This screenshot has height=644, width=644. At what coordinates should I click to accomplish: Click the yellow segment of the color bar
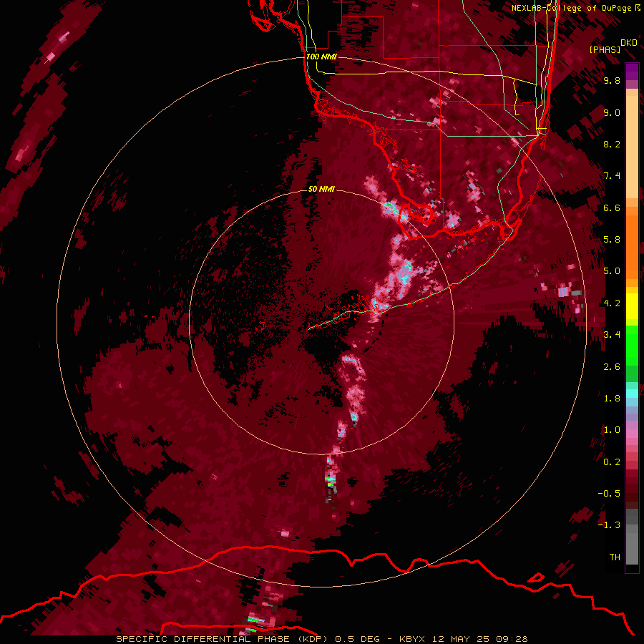click(x=632, y=306)
